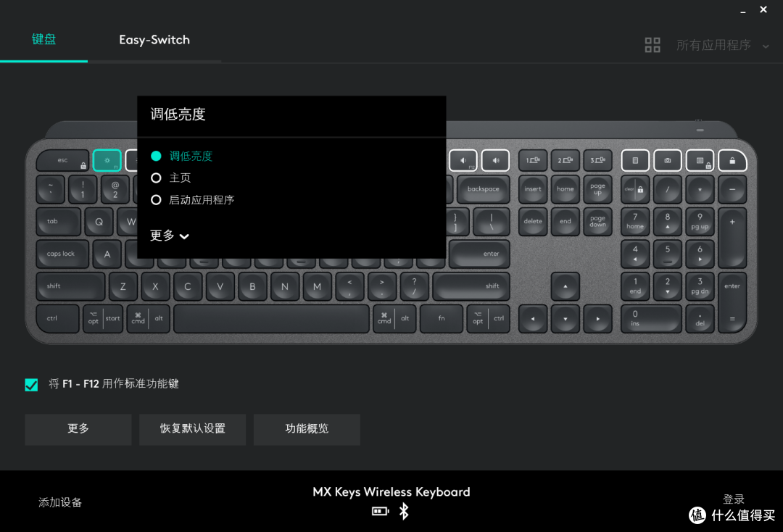Select the context menu key beside camera

tap(700, 160)
